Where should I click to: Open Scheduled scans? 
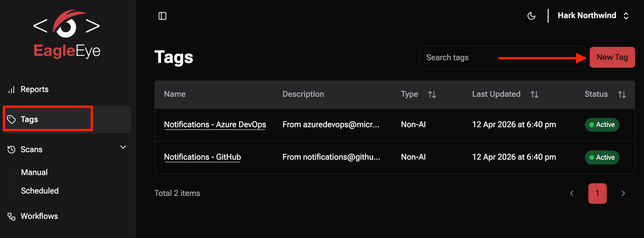40,191
